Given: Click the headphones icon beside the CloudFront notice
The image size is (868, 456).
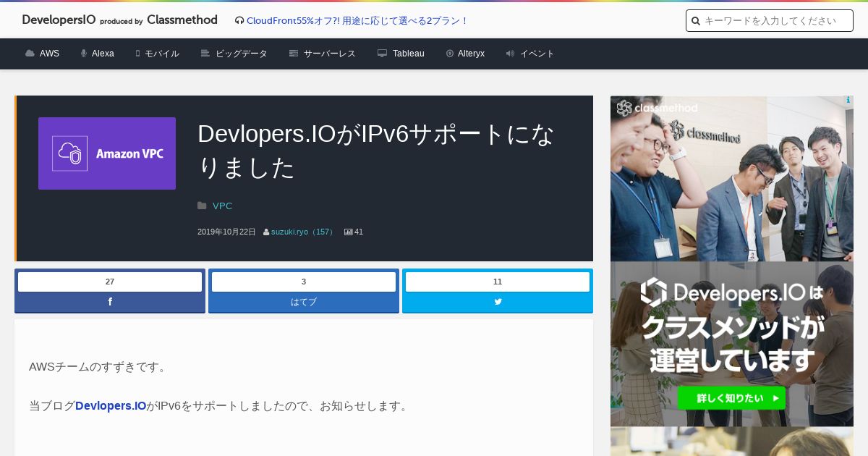Looking at the screenshot, I should point(239,21).
